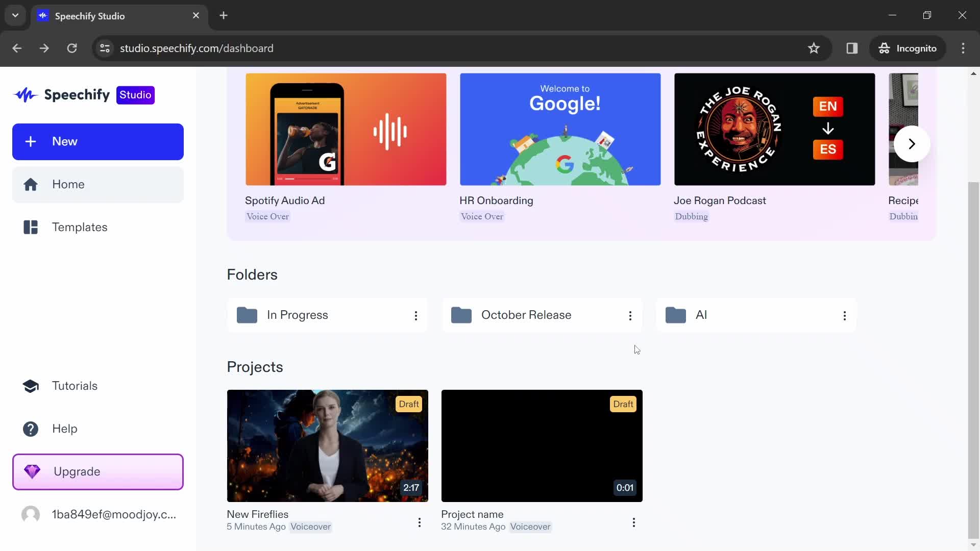Click the New project button

[97, 141]
